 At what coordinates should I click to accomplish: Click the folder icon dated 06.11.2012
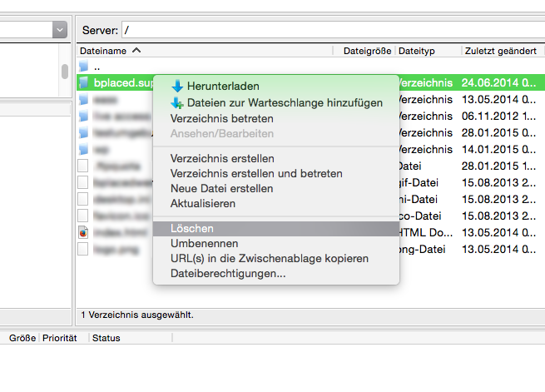[x=84, y=116]
